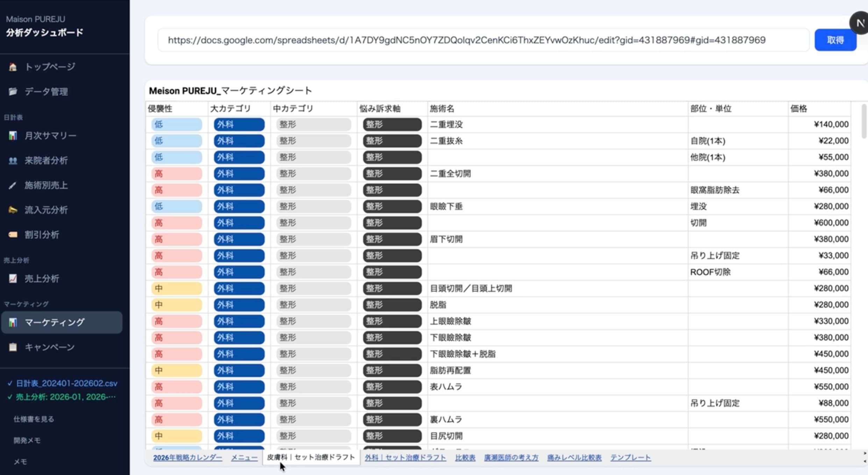Image resolution: width=868 pixels, height=475 pixels.
Task: Open the データ管理 folder icon
Action: tap(13, 92)
